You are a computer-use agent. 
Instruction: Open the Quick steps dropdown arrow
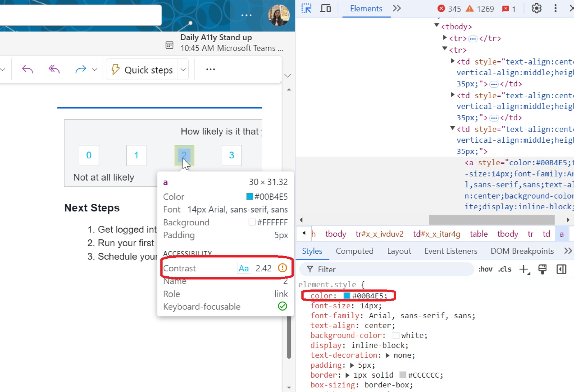pyautogui.click(x=183, y=70)
